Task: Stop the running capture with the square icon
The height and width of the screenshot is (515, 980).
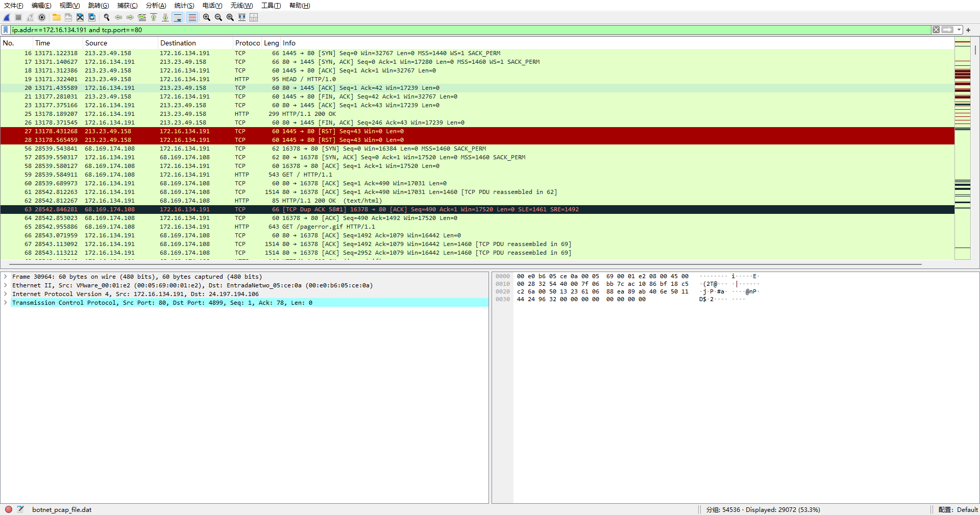Action: pyautogui.click(x=18, y=17)
